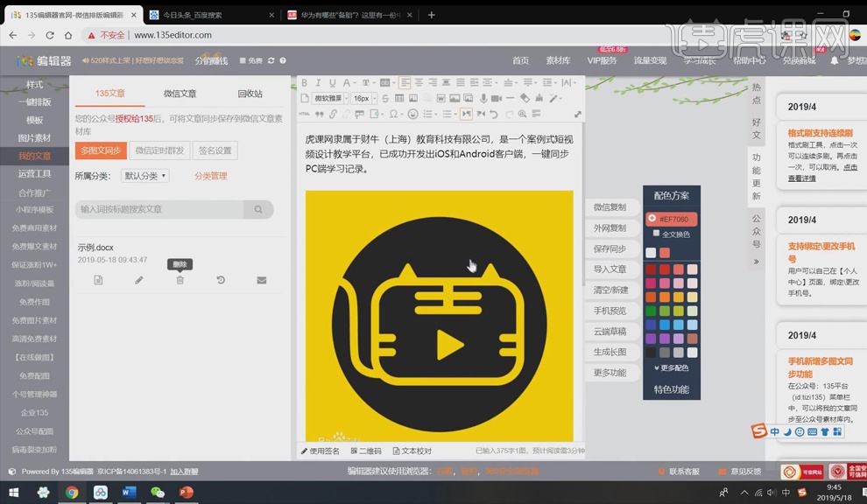Click the fullscreen editing icon
Image resolution: width=867 pixels, height=504 pixels.
(578, 114)
